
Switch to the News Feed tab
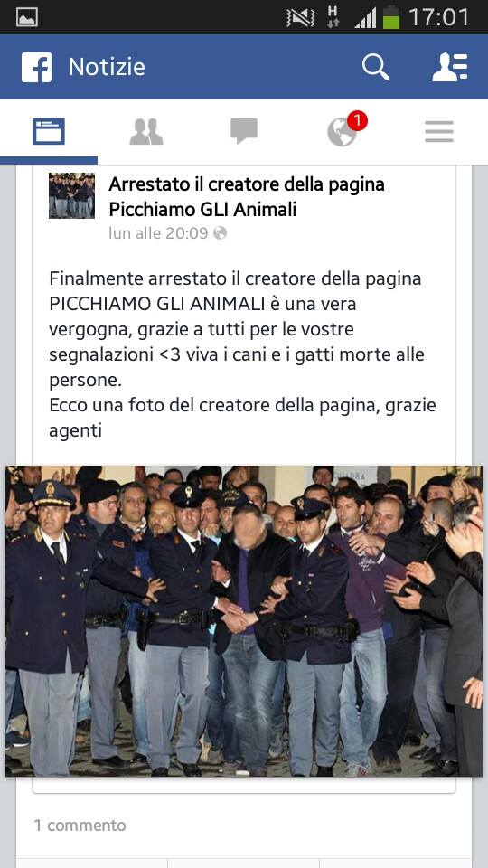point(49,132)
